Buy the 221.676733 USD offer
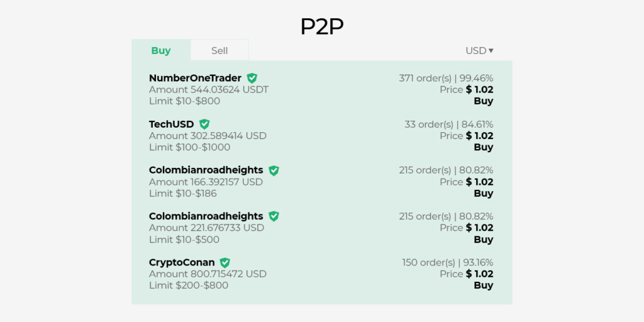 pyautogui.click(x=483, y=240)
